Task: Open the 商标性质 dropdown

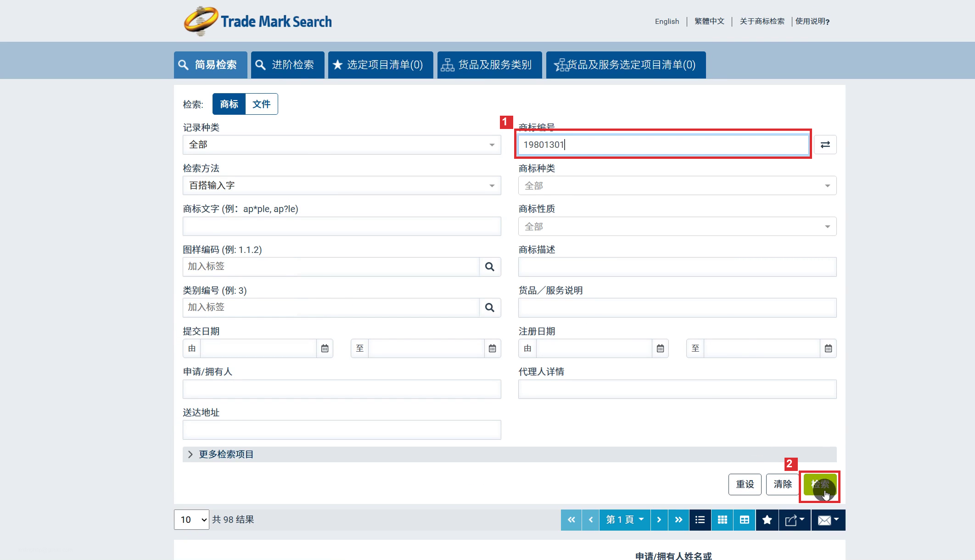Action: point(678,226)
